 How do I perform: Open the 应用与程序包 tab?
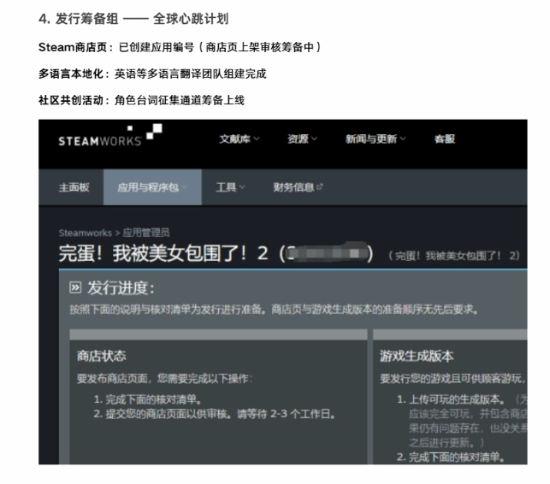pos(152,187)
